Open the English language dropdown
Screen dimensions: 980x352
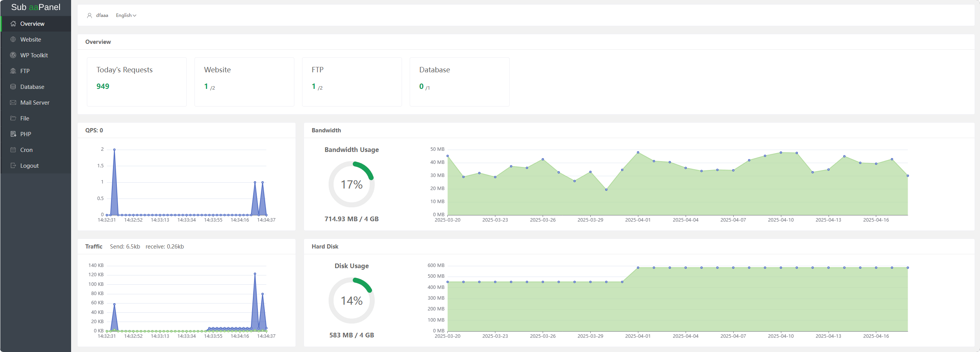pyautogui.click(x=124, y=15)
